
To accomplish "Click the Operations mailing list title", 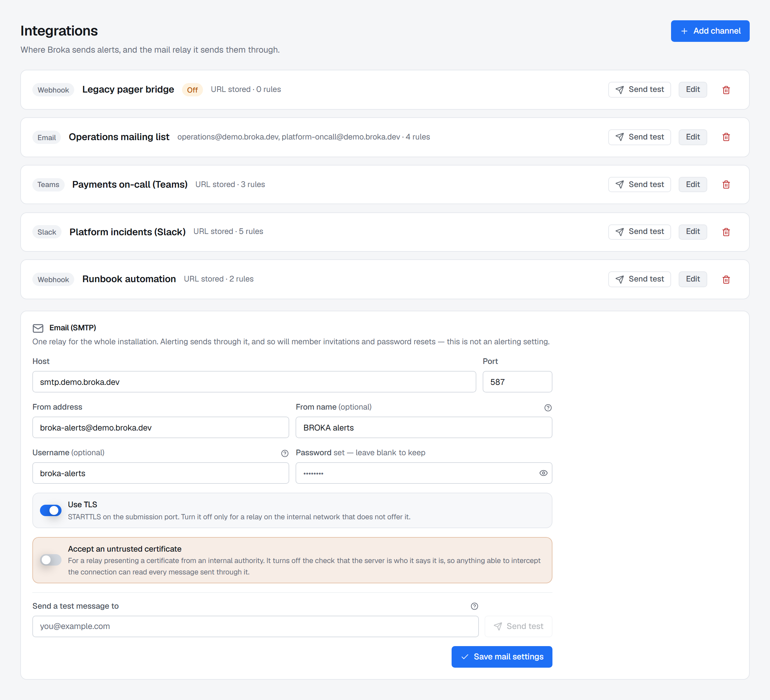I will pyautogui.click(x=119, y=137).
